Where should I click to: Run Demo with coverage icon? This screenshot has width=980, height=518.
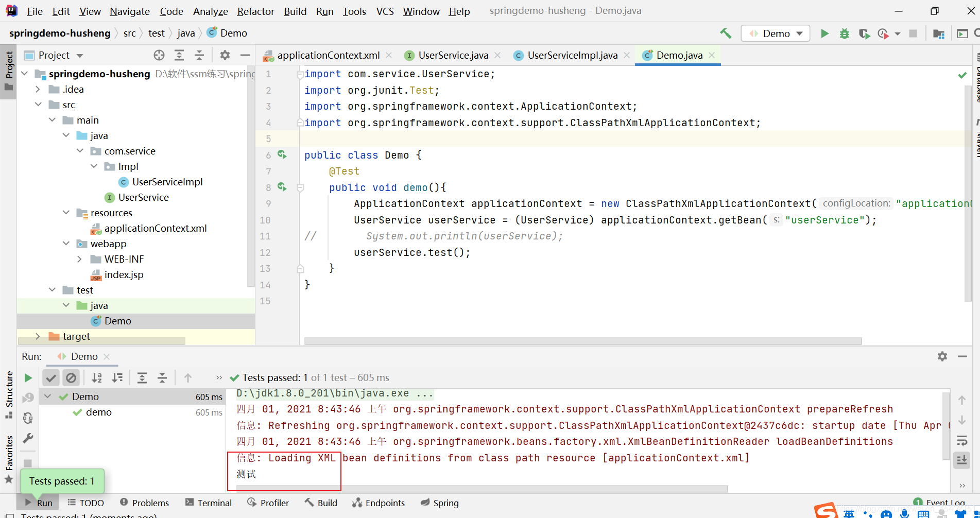tap(864, 33)
